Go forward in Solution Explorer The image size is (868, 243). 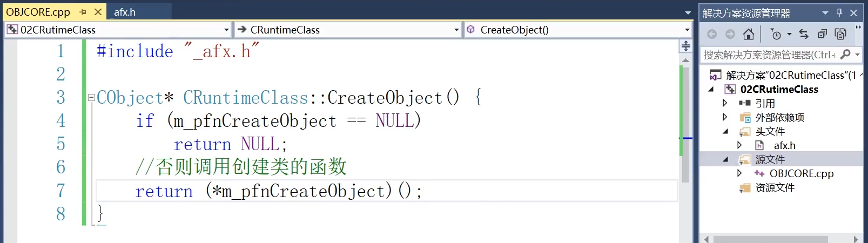(730, 34)
